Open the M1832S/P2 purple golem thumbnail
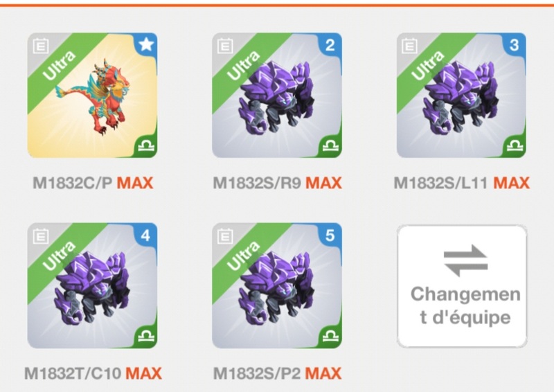The image size is (554, 392). coord(277,285)
